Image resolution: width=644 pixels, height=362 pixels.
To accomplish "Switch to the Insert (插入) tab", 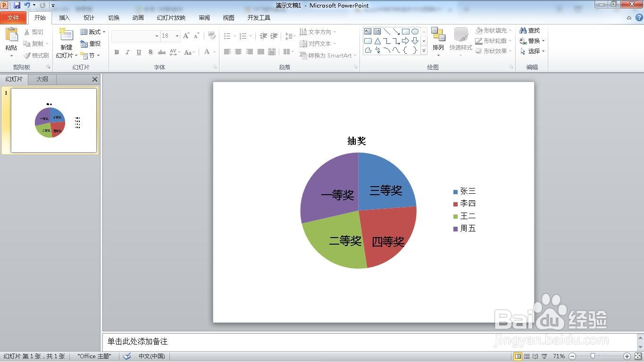I will (x=65, y=18).
